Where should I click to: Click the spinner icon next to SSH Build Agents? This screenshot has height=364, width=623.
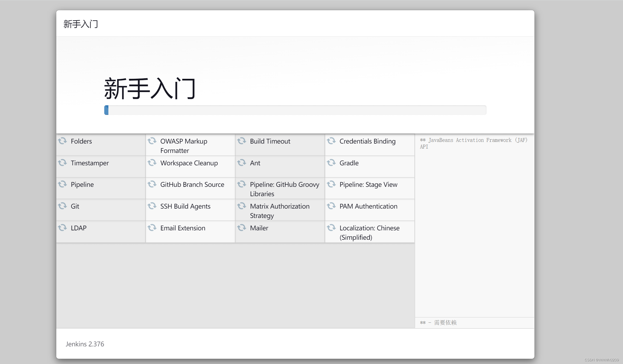tap(152, 206)
